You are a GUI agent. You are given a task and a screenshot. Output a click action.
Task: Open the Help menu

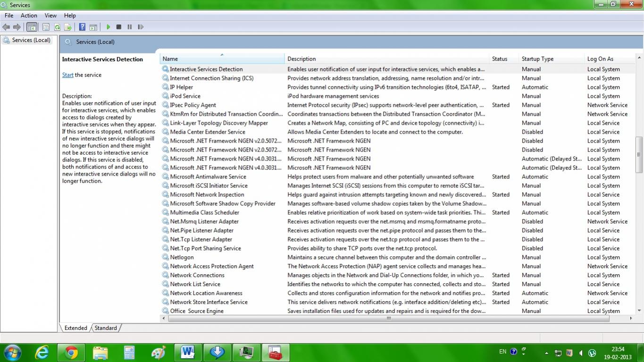click(x=70, y=16)
